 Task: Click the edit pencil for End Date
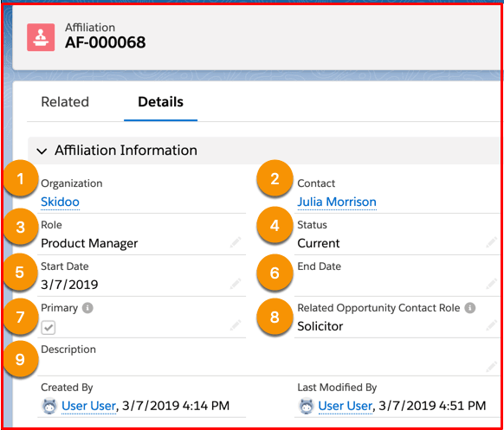[x=492, y=284]
